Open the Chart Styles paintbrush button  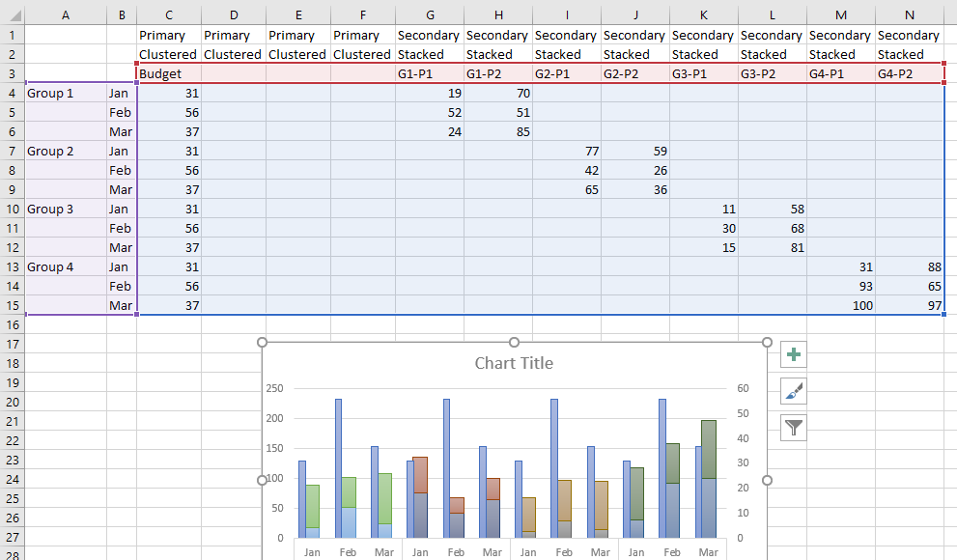click(794, 391)
